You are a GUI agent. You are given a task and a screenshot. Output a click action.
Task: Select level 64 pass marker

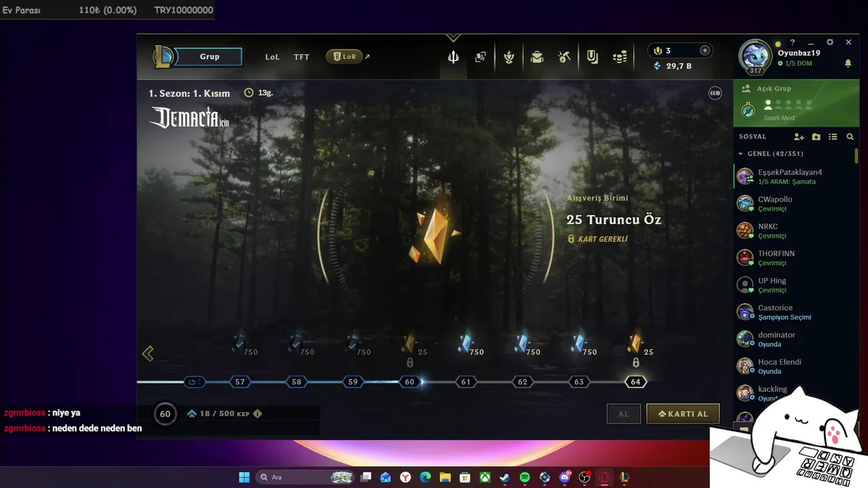[x=635, y=382]
